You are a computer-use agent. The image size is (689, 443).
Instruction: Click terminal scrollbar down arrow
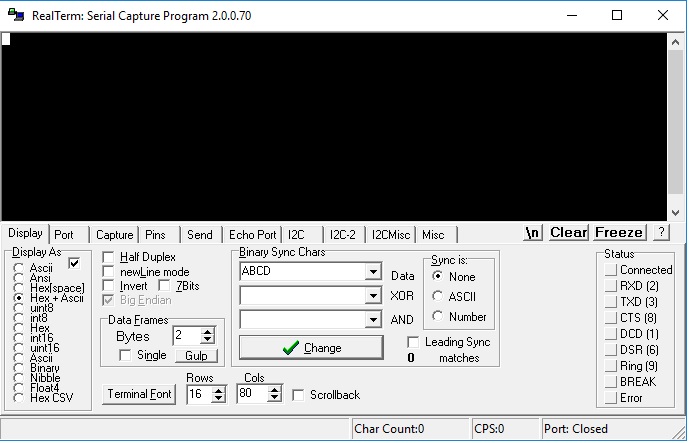click(676, 213)
